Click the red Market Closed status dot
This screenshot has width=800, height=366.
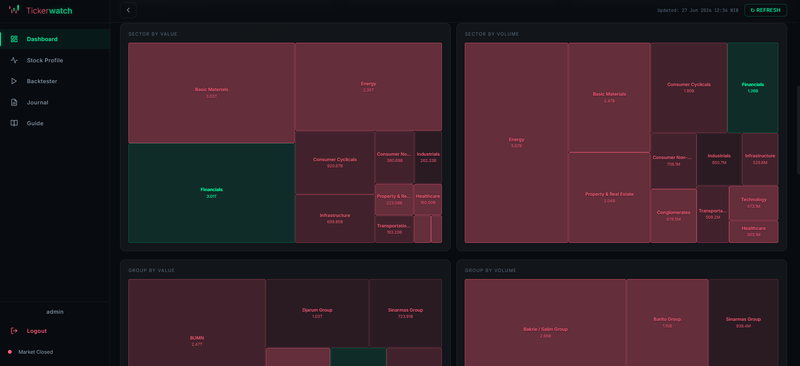click(x=10, y=352)
